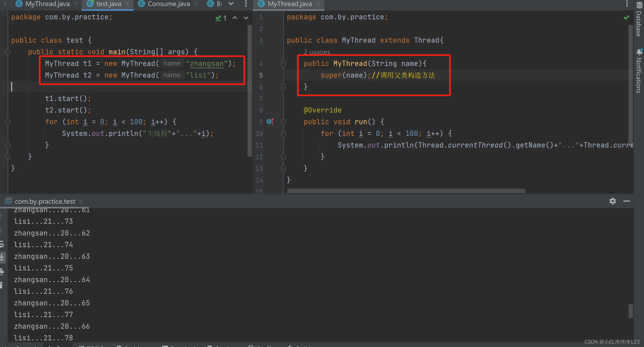This screenshot has height=347, width=644.
Task: Toggle scroll to end of console
Action: coord(2,257)
